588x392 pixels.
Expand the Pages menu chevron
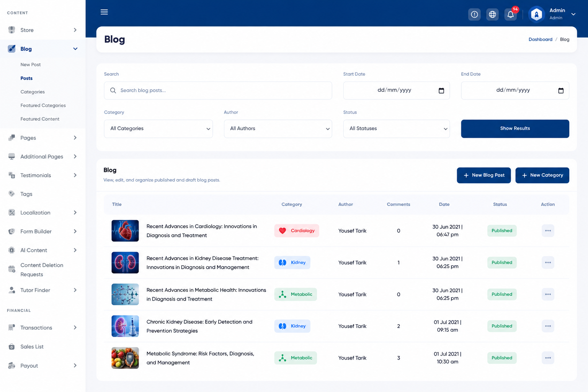(75, 137)
